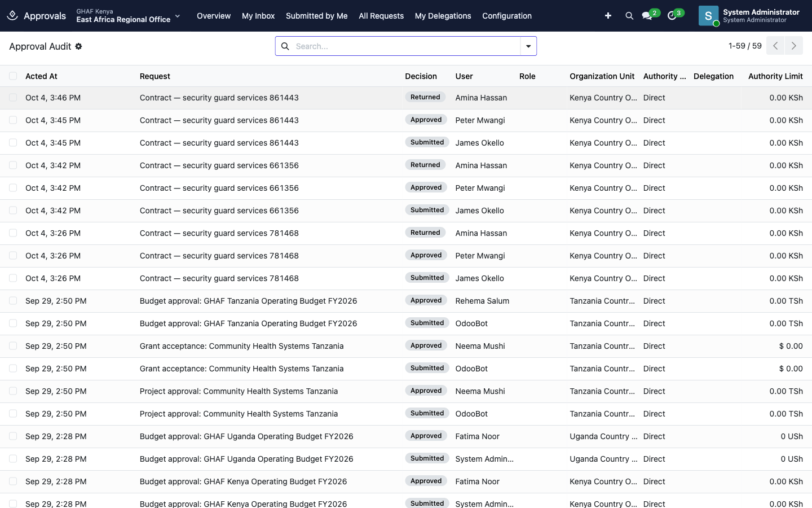This screenshot has width=812, height=508.
Task: Open the East Africa Regional Office company switcher
Action: pos(128,16)
